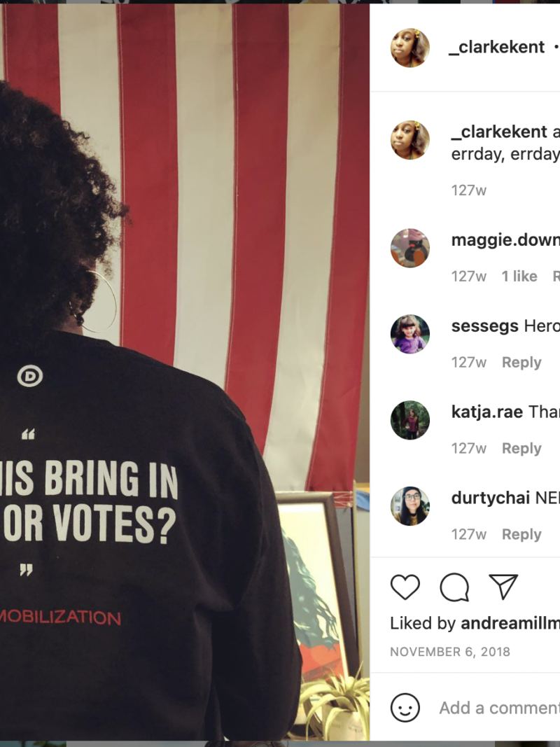
Task: View sessegs commenter's profile picture
Action: 410,334
